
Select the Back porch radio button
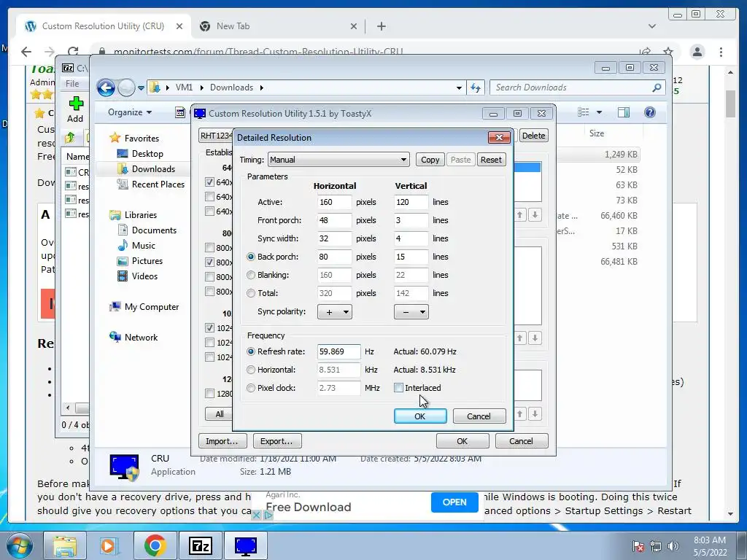pos(251,257)
